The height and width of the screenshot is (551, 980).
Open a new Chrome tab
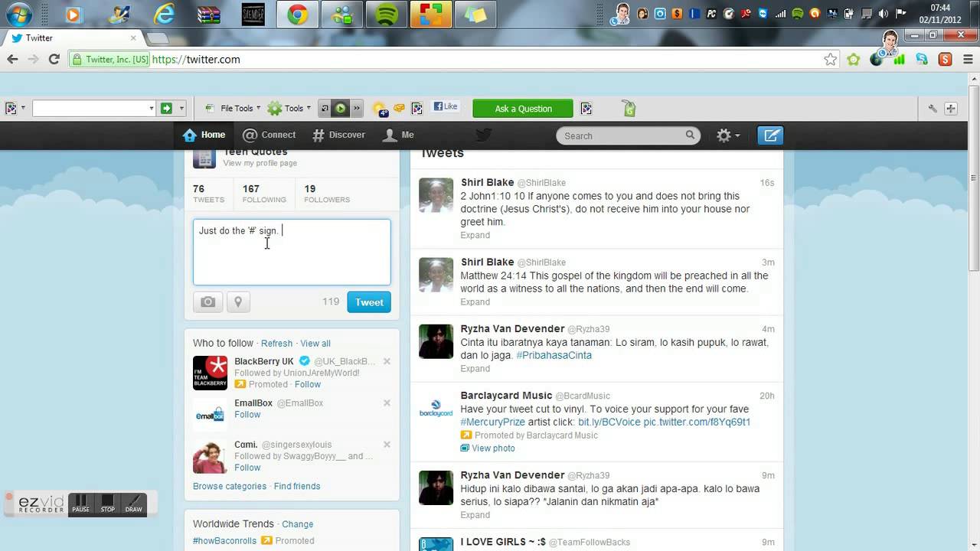click(157, 38)
